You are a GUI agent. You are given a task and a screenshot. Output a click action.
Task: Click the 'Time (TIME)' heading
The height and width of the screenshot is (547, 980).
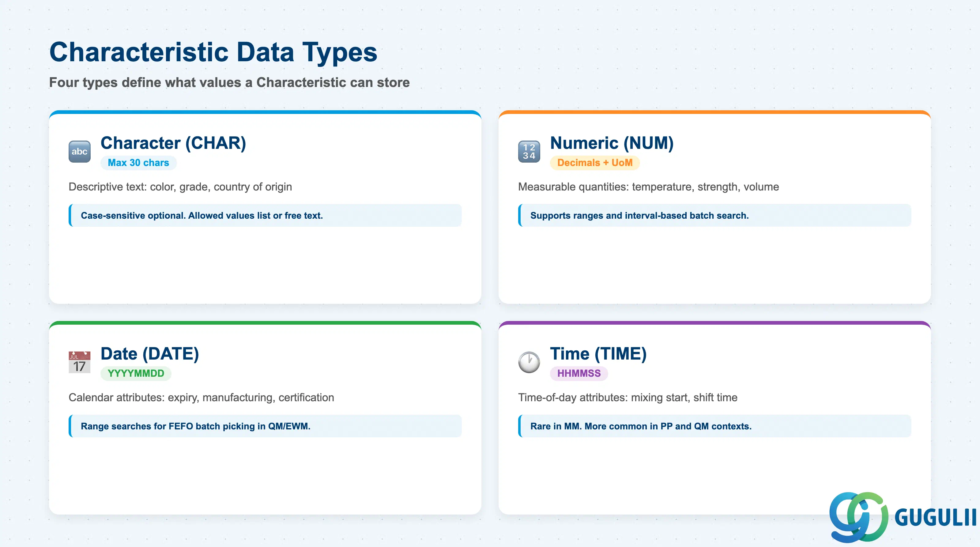coord(598,354)
